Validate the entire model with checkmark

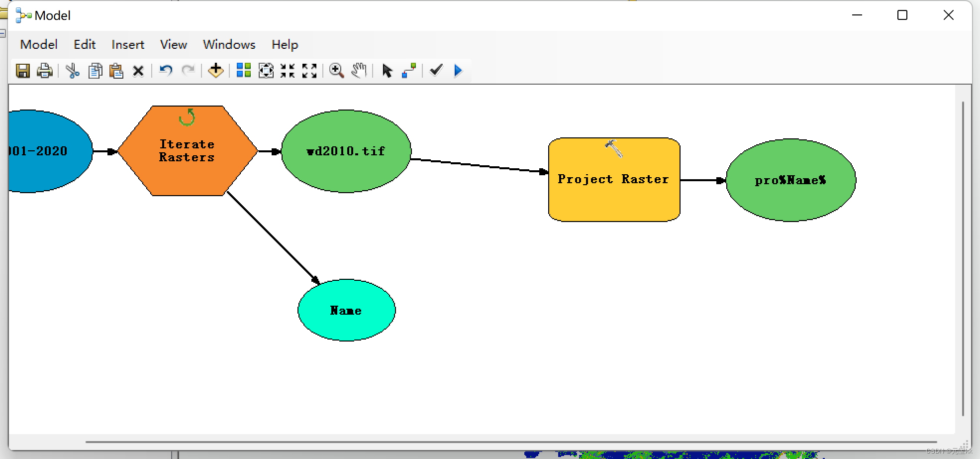tap(436, 70)
